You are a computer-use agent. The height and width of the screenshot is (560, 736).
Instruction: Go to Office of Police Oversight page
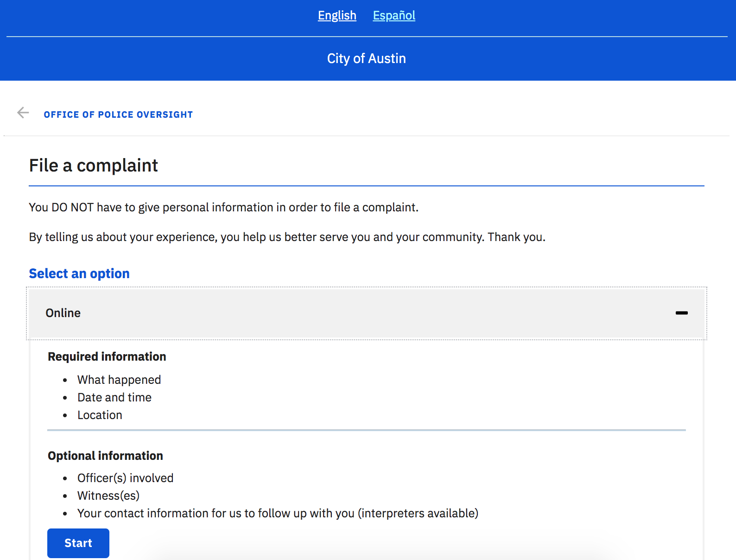point(118,115)
